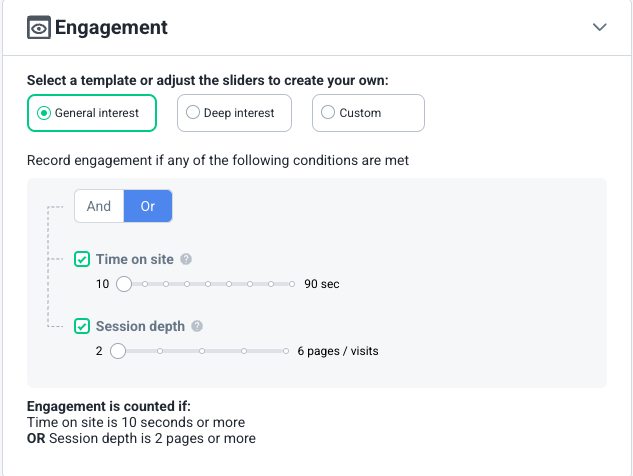Choose the Custom template option
Viewport: 633px width, 476px height.
pyautogui.click(x=368, y=113)
